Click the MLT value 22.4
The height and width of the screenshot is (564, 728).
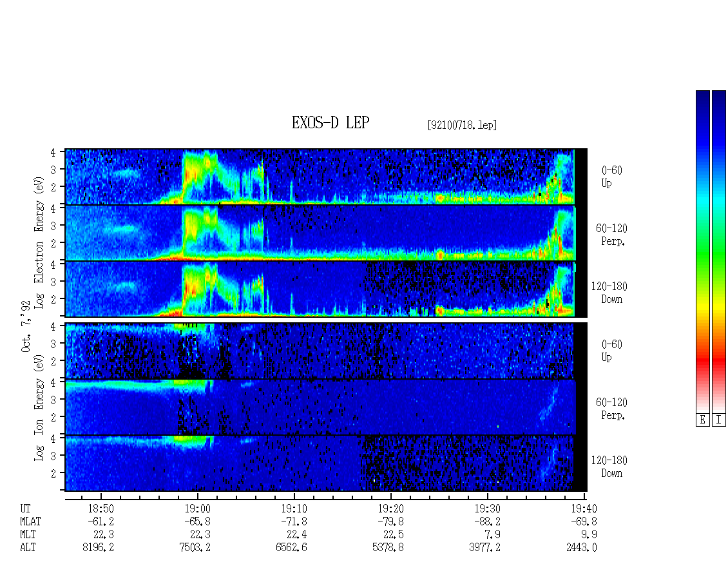297,535
